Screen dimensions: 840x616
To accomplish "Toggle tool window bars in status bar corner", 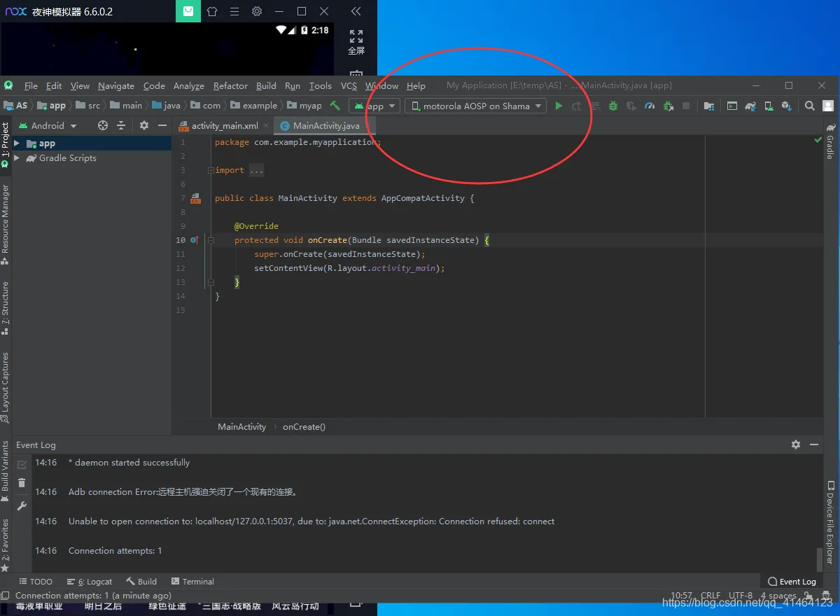I will click(x=6, y=596).
